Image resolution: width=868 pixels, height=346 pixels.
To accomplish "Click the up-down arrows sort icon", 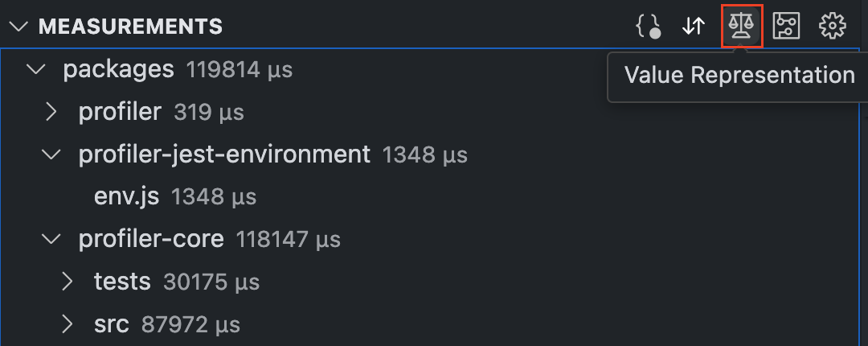I will (693, 27).
